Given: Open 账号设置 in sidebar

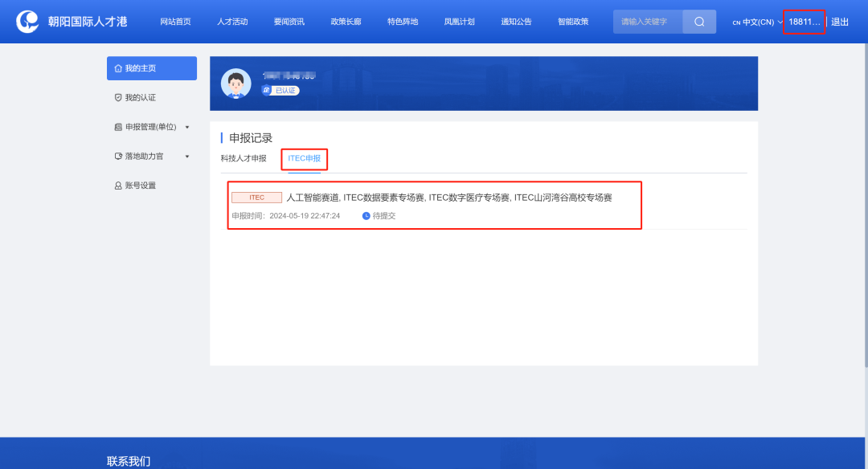Looking at the screenshot, I should pos(140,186).
